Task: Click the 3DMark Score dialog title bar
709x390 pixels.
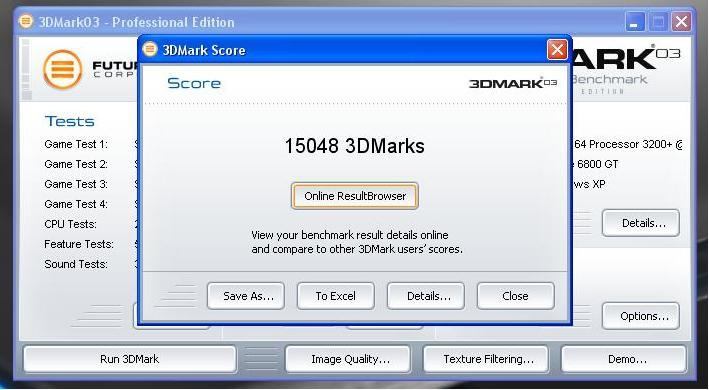Action: (354, 50)
